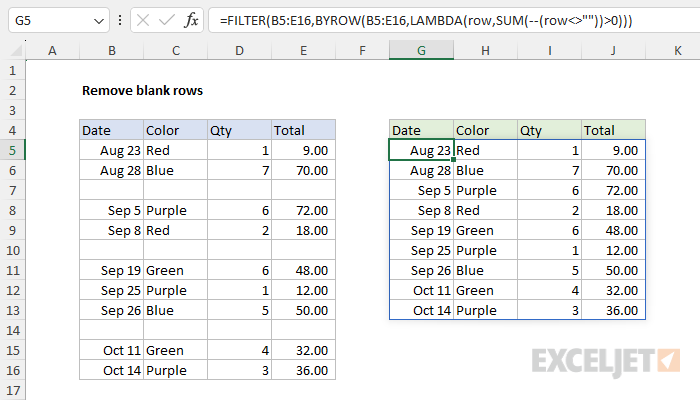The width and height of the screenshot is (700, 400).
Task: Click the Name Box showing G5
Action: [x=58, y=20]
